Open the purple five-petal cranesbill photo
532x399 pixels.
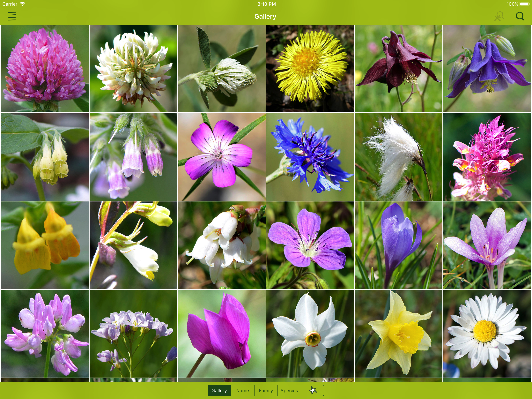point(310,245)
